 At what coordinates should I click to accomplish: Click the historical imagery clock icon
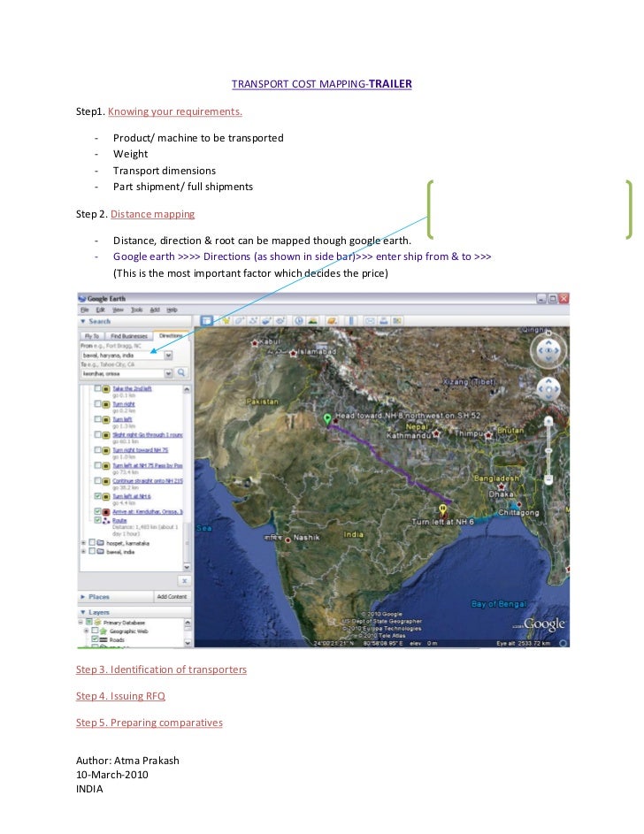coord(299,320)
